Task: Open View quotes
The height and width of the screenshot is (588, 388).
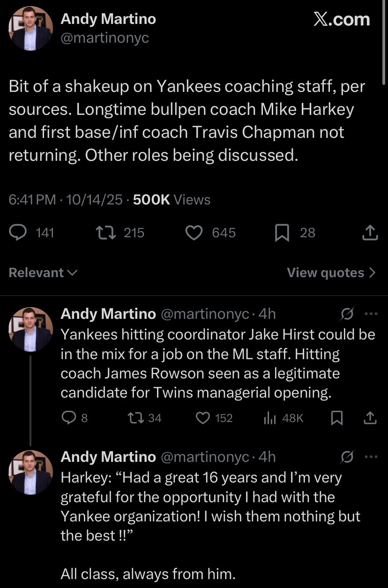Action: click(x=331, y=272)
